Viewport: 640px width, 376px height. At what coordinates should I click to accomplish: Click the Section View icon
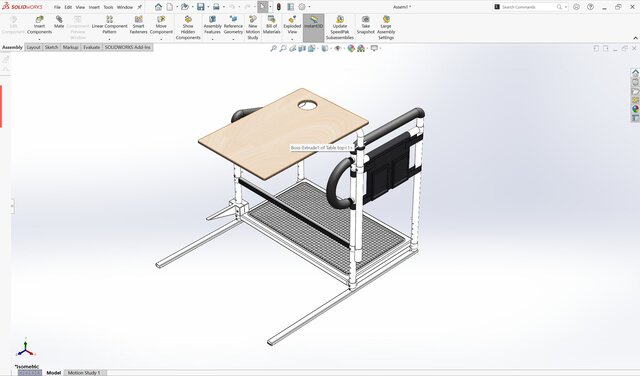[302, 49]
